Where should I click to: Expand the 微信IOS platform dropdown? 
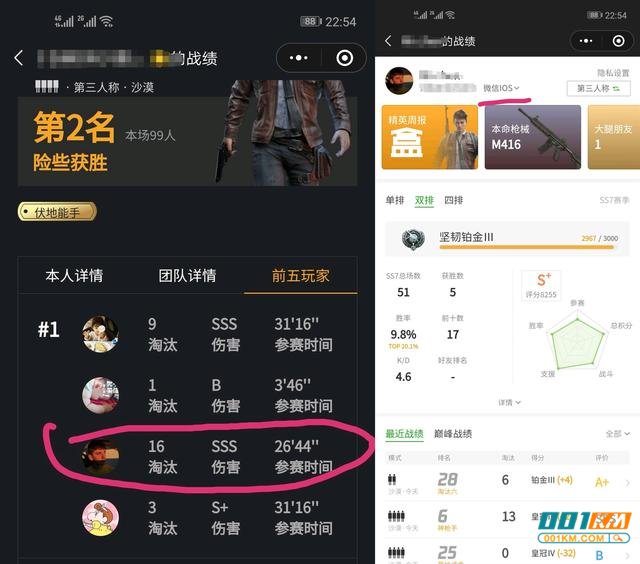(501, 88)
